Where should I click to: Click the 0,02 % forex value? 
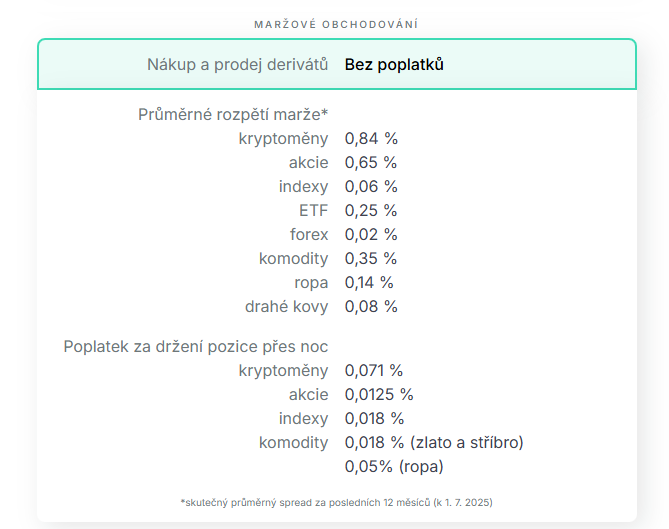[x=371, y=234]
